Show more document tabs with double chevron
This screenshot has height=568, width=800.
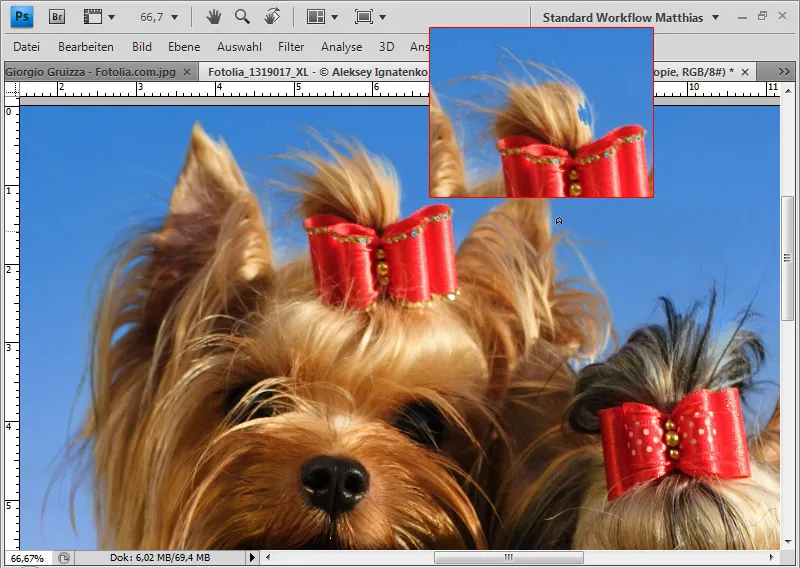[x=784, y=72]
